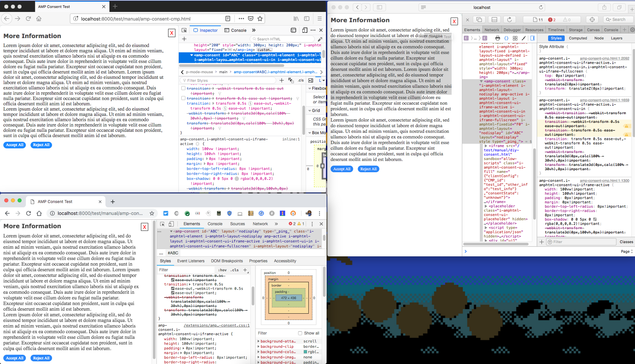Add new CSS rule plus in Firefox

click(x=282, y=80)
